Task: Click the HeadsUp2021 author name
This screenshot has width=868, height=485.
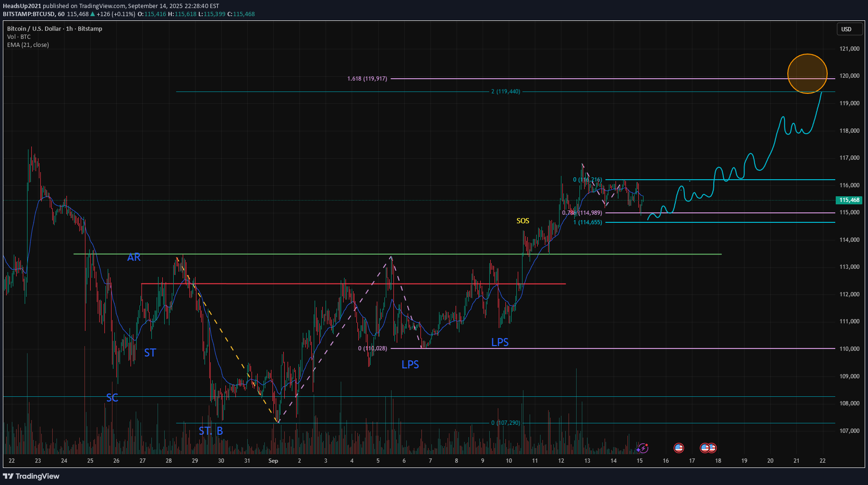Action: [22, 6]
